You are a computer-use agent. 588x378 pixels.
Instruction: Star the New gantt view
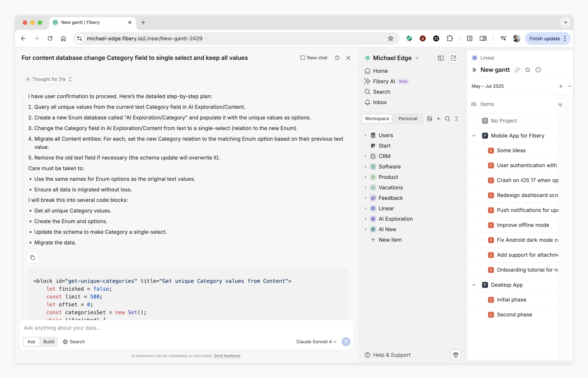coord(528,70)
